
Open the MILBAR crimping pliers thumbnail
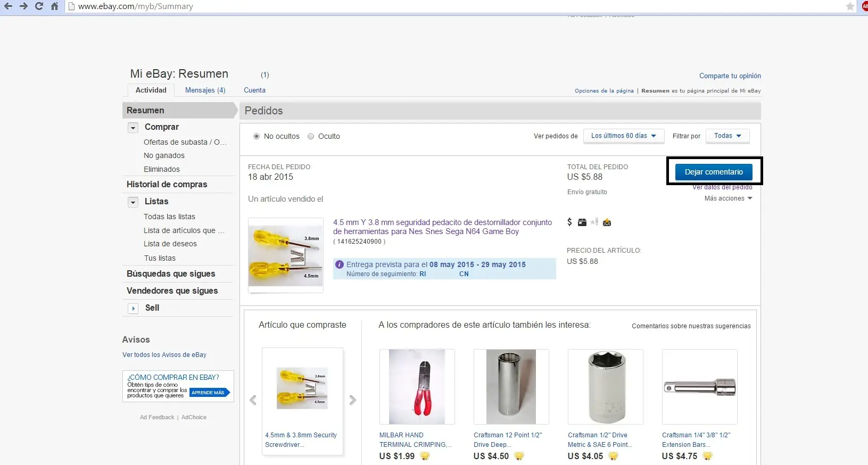(417, 387)
